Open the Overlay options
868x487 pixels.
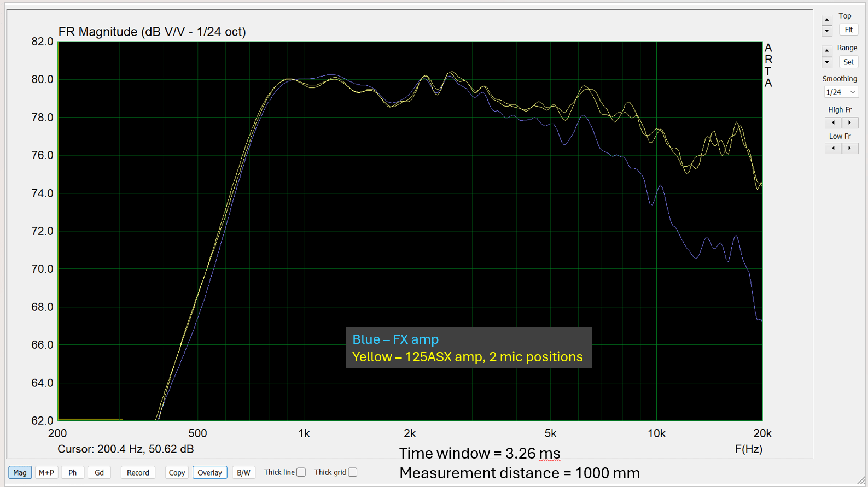click(x=209, y=473)
